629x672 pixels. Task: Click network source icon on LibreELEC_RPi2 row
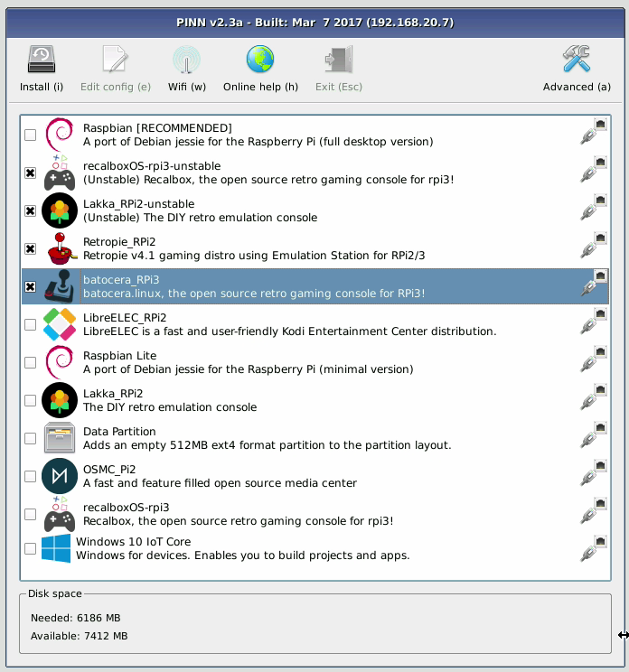point(594,321)
